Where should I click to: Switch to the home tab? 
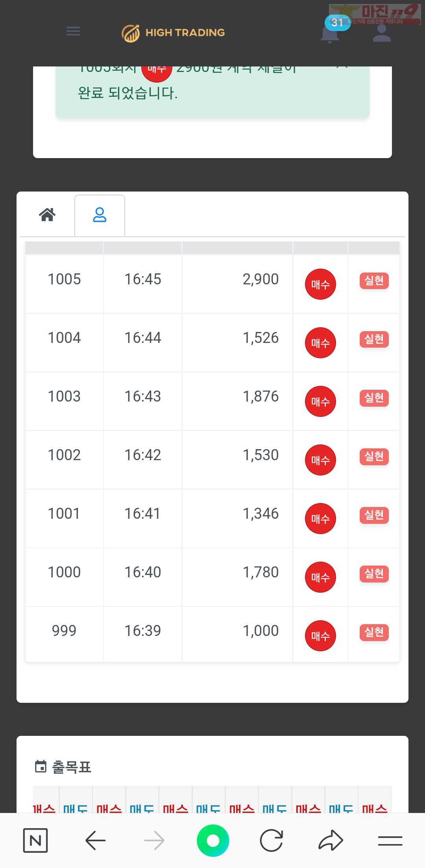(x=47, y=215)
